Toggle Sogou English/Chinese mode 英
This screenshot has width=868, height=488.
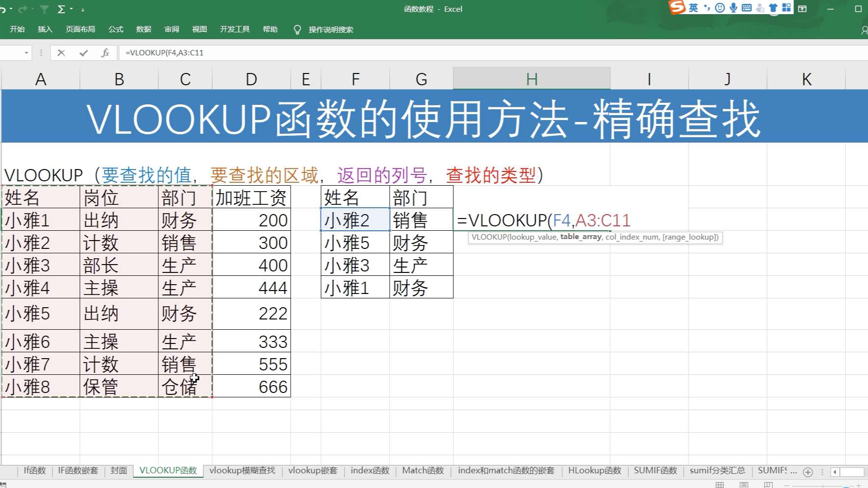point(693,8)
